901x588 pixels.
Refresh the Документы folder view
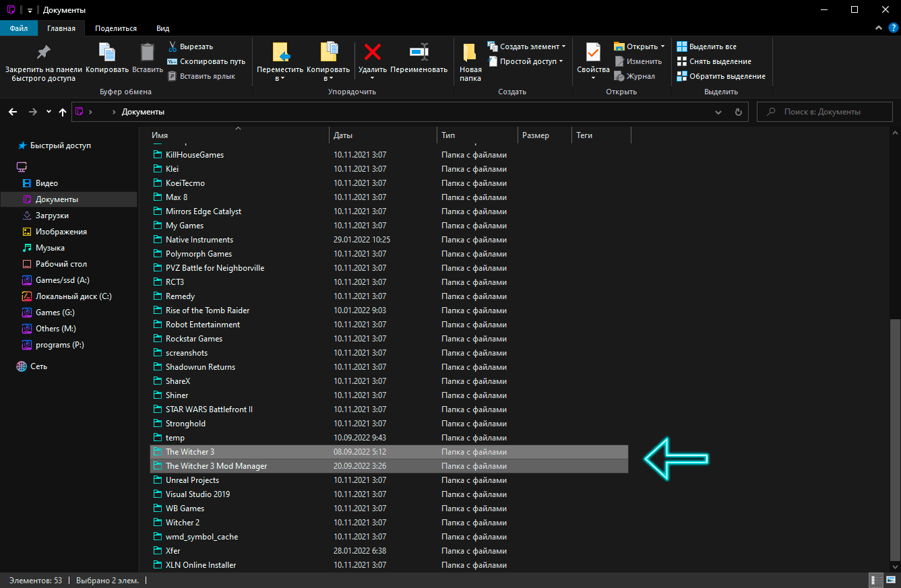coord(738,112)
